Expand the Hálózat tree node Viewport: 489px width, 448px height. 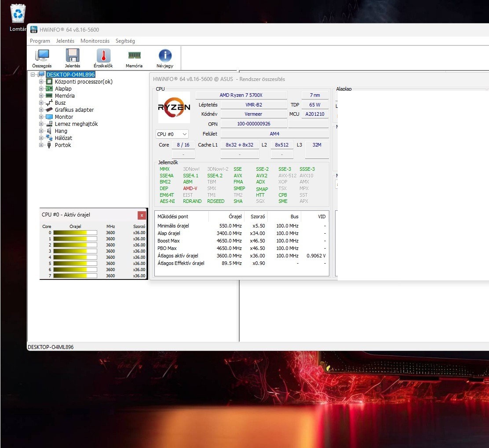coord(41,138)
